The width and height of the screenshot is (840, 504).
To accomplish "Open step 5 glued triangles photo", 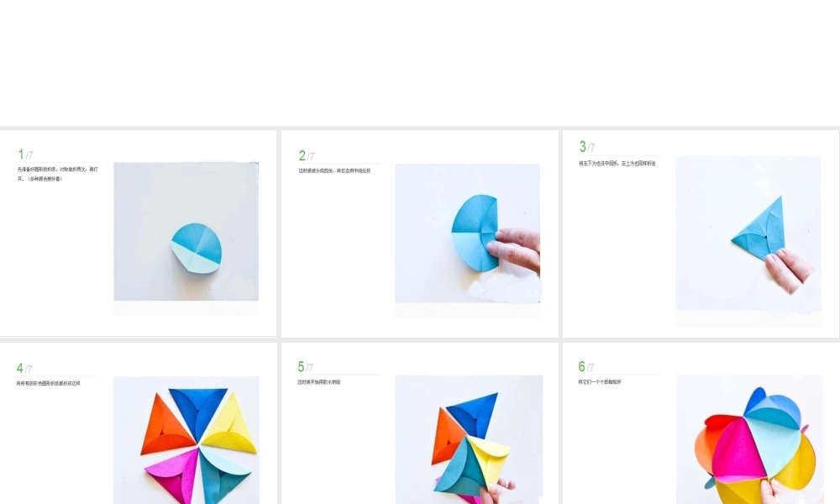I will 469,439.
